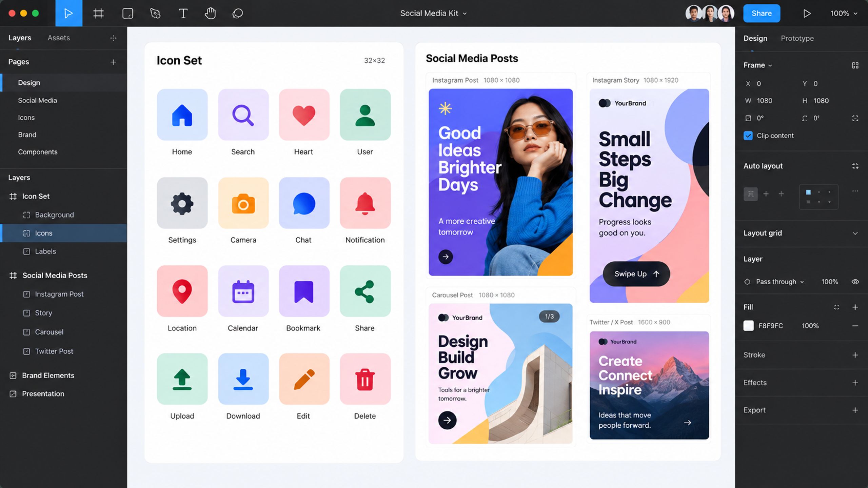Select the Pen tool
The image size is (868, 488).
[155, 14]
